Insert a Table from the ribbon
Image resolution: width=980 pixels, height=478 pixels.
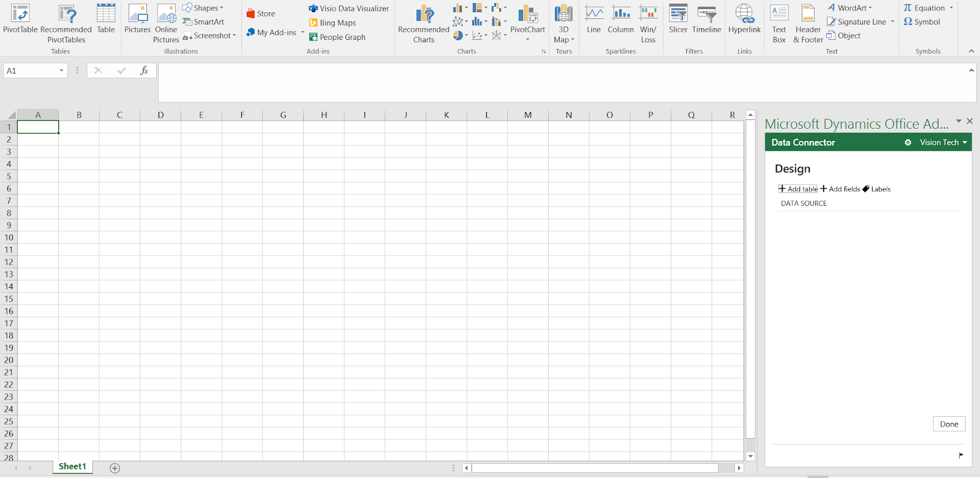point(106,19)
